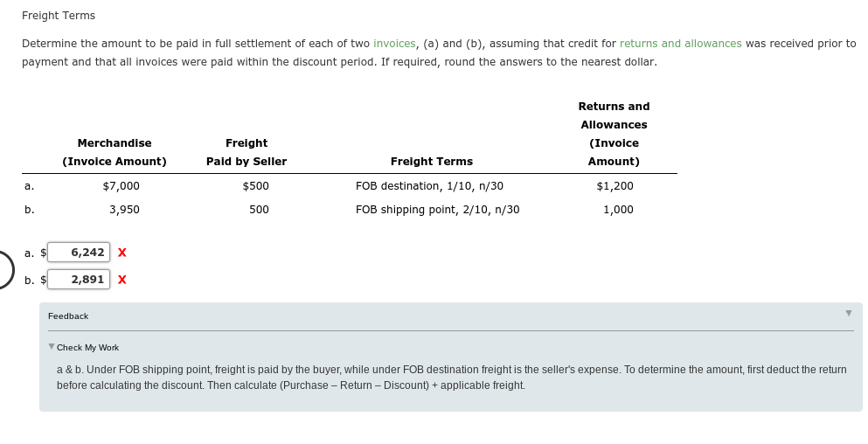
Task: Click the Freight Terms column header
Action: click(432, 161)
